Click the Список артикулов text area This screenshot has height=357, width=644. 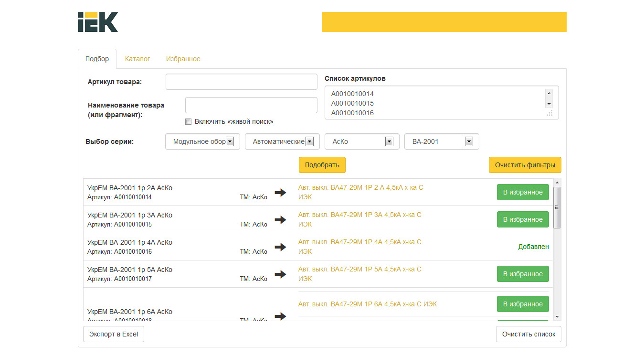point(442,103)
